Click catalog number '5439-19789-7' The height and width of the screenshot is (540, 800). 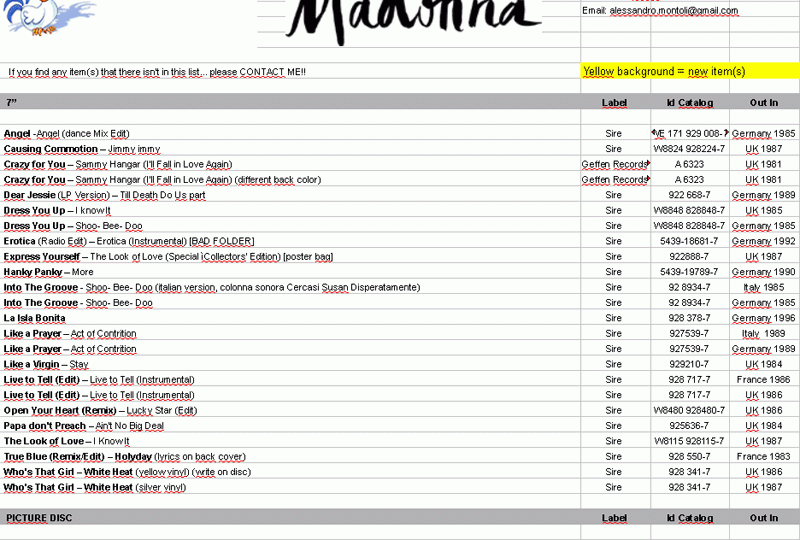coord(689,272)
